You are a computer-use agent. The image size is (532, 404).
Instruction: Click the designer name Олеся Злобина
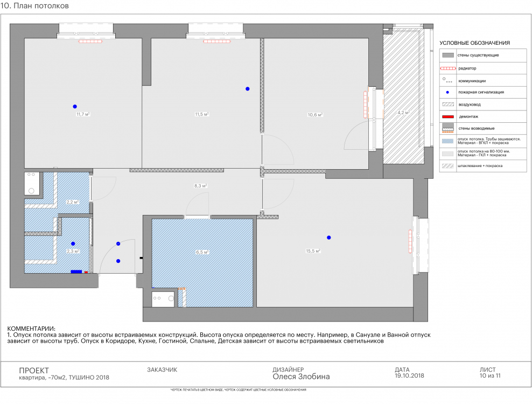(301, 377)
